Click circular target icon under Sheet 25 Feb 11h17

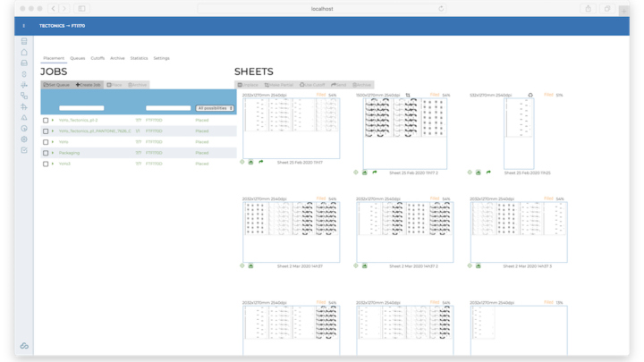point(241,162)
